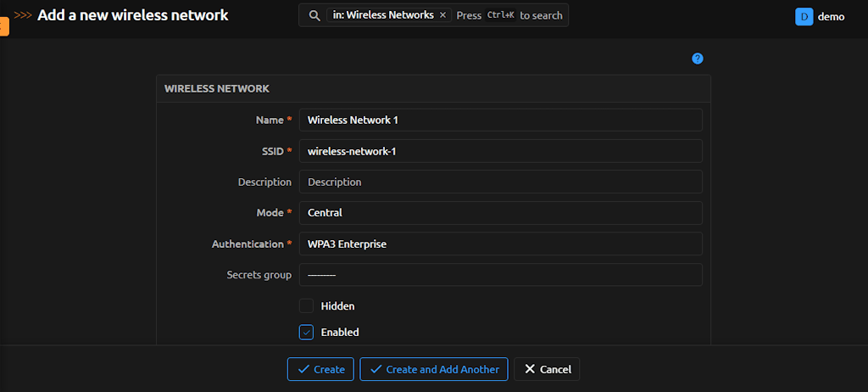Uncheck the Enabled checkbox
Viewport: 868px width, 392px height.
[306, 332]
